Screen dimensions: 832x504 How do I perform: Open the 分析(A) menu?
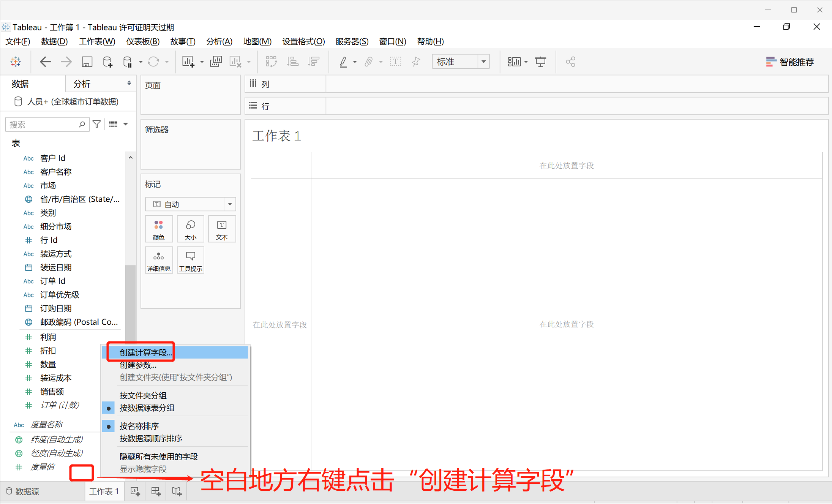219,41
